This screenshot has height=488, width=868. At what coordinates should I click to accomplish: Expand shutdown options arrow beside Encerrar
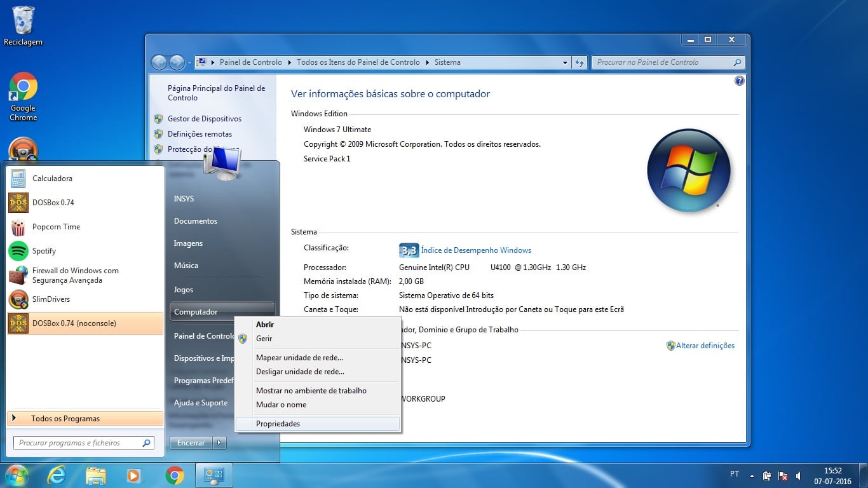[x=219, y=443]
